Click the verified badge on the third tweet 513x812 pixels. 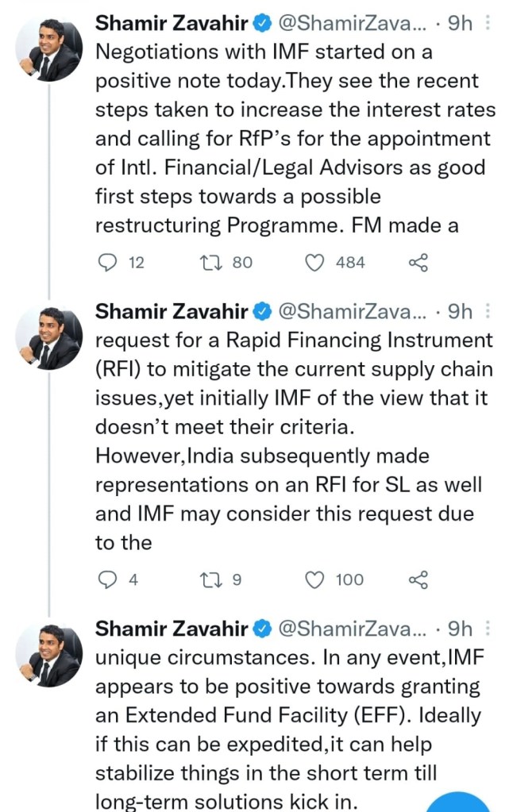[x=262, y=629]
